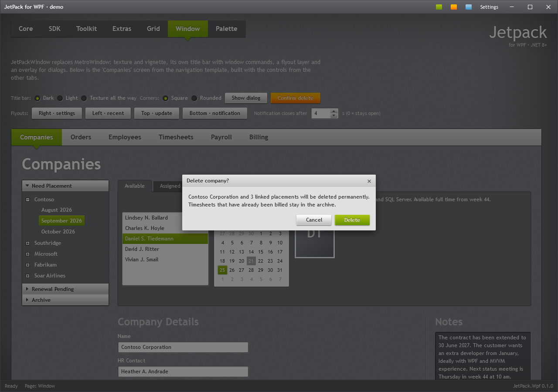Select Vivian J. Smail in the list
The image size is (558, 392).
click(x=165, y=260)
